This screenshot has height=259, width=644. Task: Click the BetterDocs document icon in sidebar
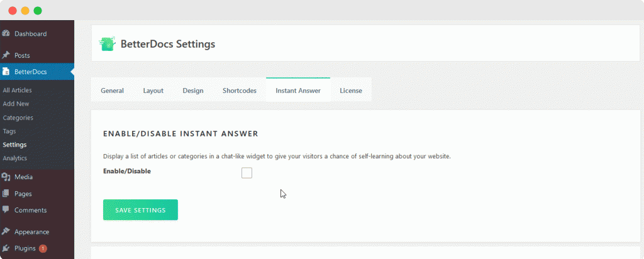[x=5, y=72]
